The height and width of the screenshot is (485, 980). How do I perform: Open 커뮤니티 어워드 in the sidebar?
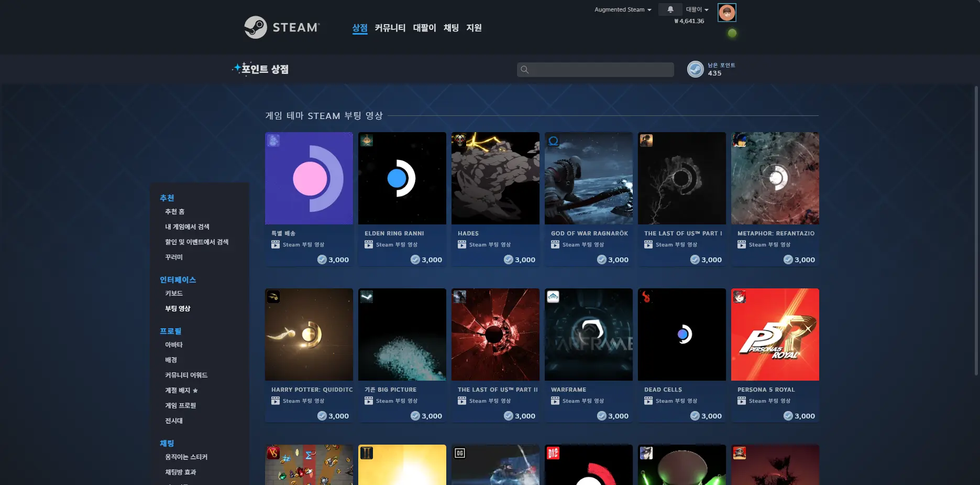[186, 375]
